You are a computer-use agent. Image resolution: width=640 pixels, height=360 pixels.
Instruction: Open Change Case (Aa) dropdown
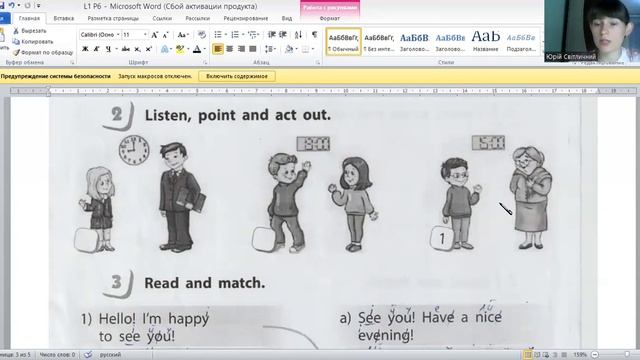tap(183, 35)
